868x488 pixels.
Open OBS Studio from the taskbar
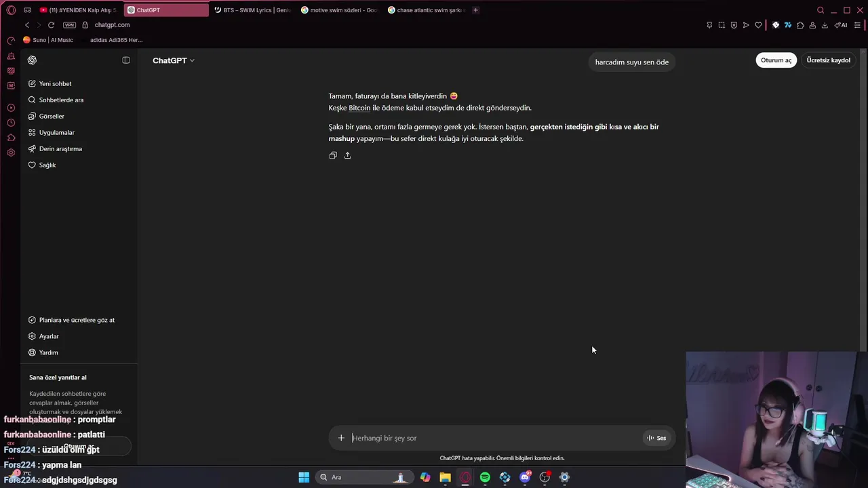coord(545,477)
